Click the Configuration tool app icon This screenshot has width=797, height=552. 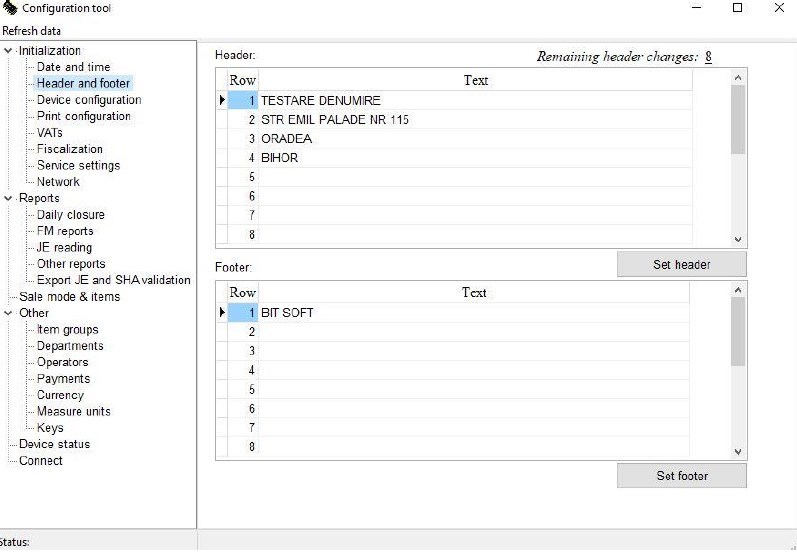(x=9, y=8)
